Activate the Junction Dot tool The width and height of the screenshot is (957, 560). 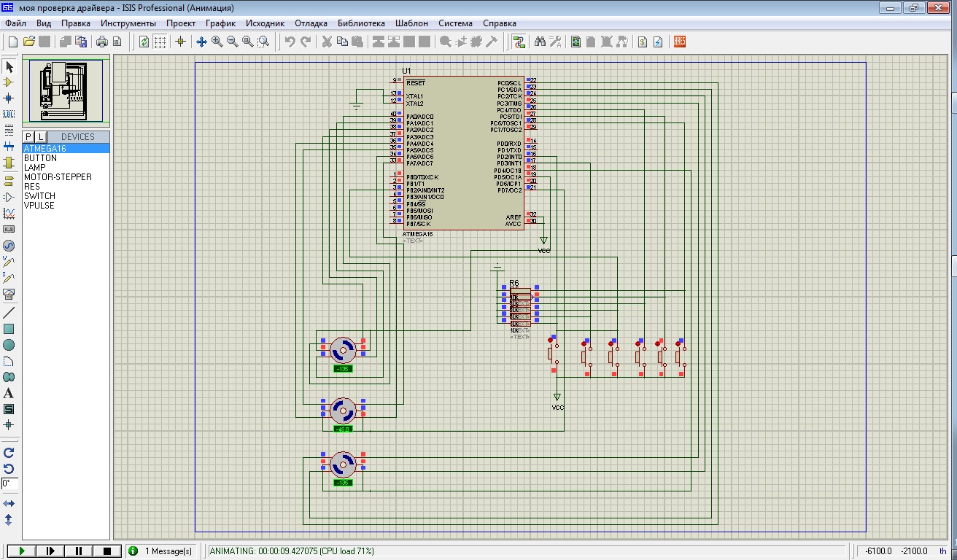coord(9,98)
